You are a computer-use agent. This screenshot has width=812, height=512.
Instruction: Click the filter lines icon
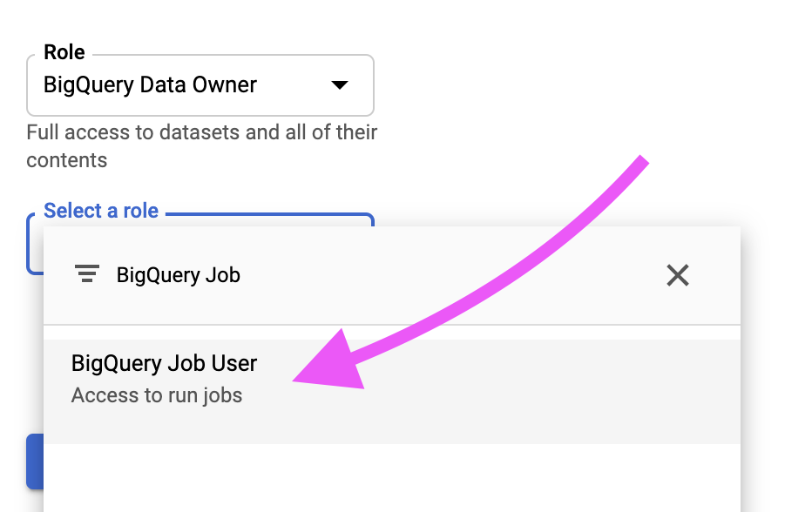tap(87, 274)
